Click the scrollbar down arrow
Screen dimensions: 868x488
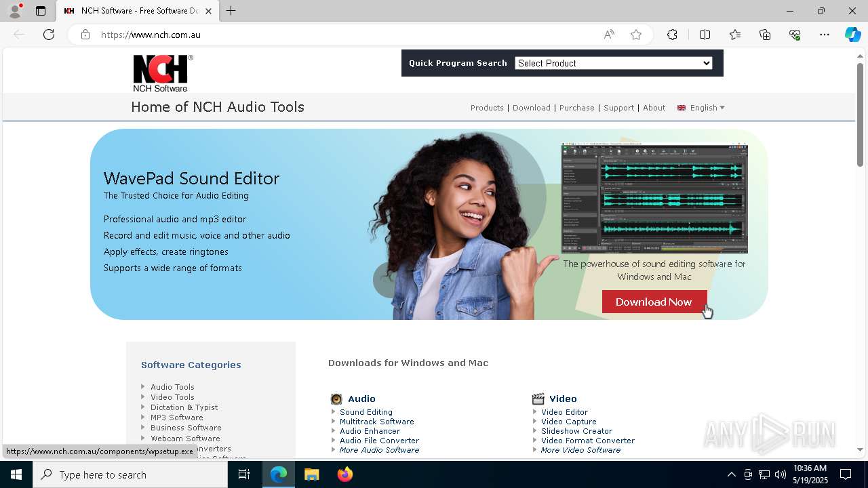[x=860, y=449]
